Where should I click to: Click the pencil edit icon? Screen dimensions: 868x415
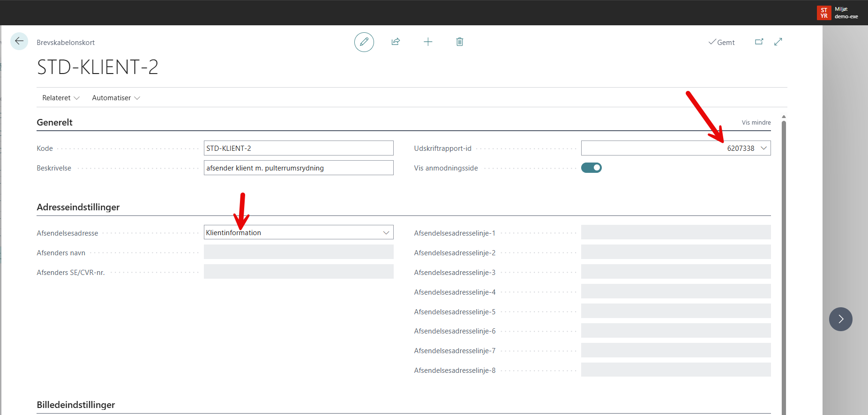pos(364,42)
